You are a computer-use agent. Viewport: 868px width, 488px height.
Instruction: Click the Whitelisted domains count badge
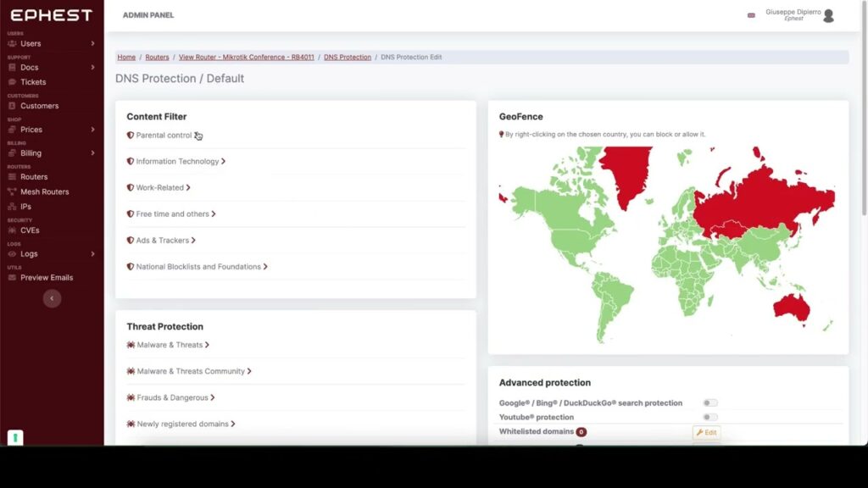click(x=581, y=432)
